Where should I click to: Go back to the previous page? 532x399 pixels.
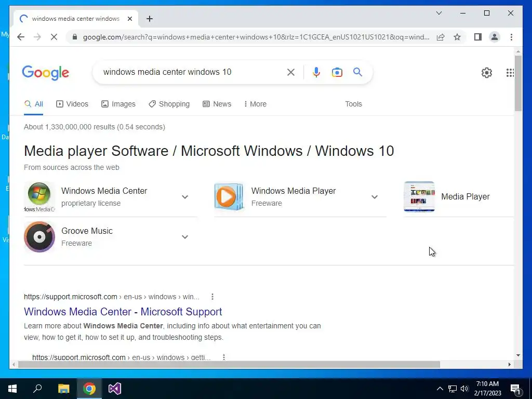click(x=21, y=37)
